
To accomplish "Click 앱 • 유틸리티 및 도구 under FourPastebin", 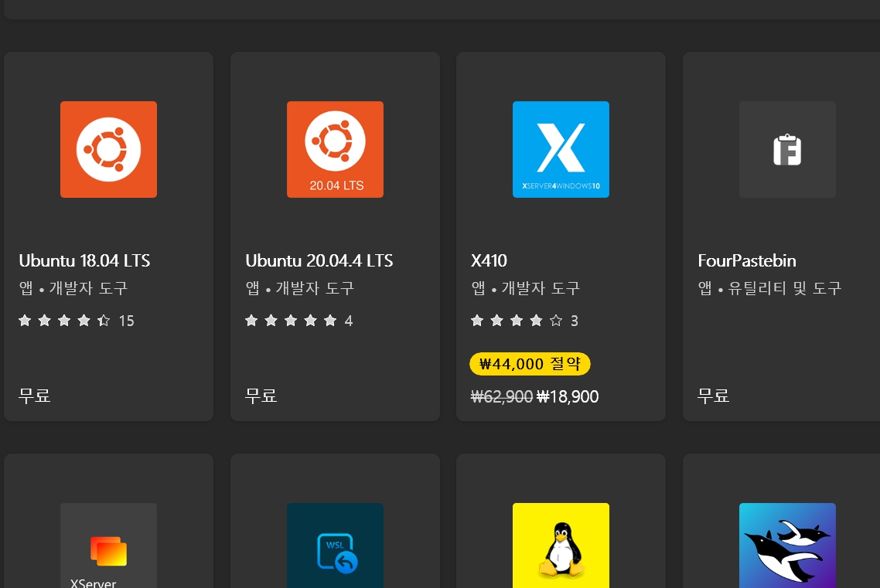I will tap(769, 288).
